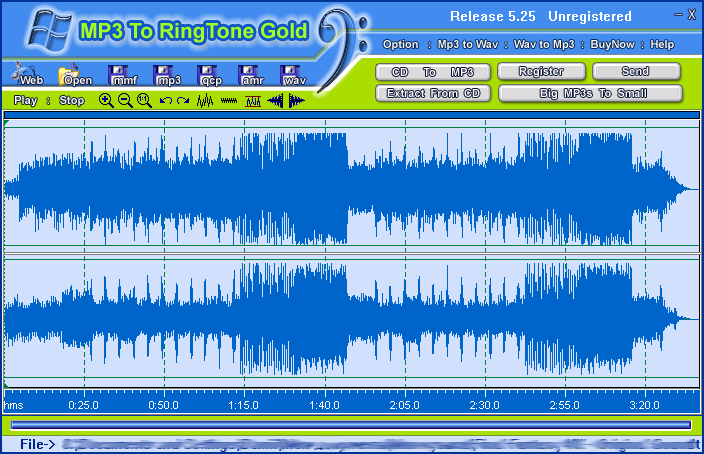
Task: Click the 0:50.0 timeline mark
Action: point(163,405)
